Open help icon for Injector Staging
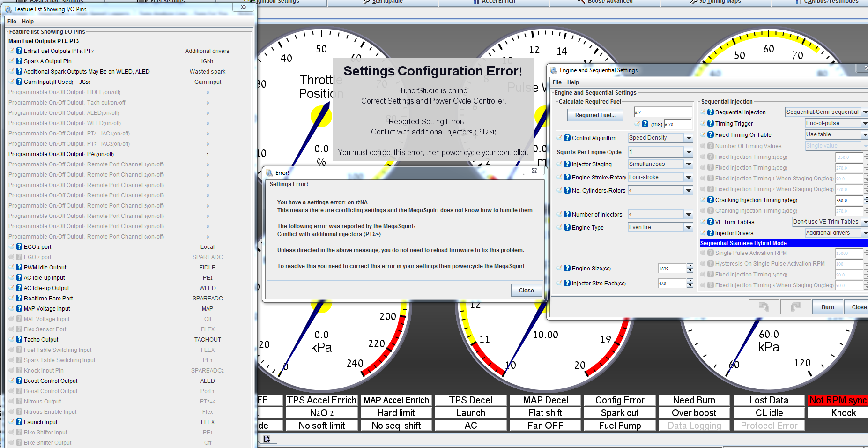This screenshot has height=448, width=868. (567, 164)
